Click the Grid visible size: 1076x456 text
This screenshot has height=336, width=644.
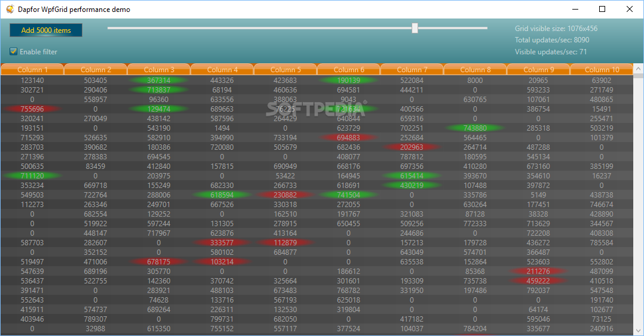tap(556, 28)
